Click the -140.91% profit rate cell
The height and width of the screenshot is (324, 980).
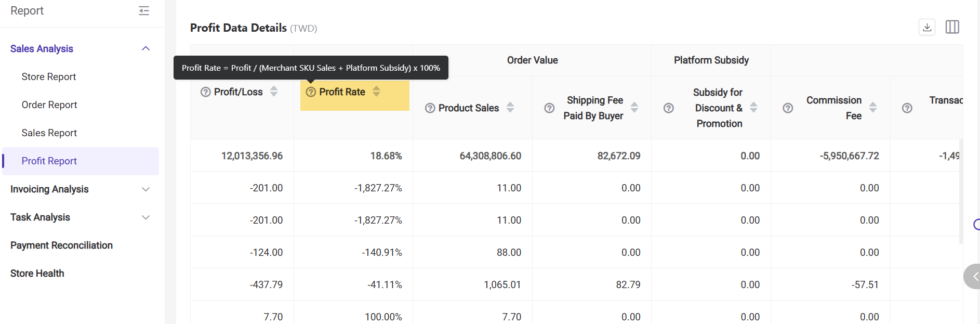(x=382, y=253)
